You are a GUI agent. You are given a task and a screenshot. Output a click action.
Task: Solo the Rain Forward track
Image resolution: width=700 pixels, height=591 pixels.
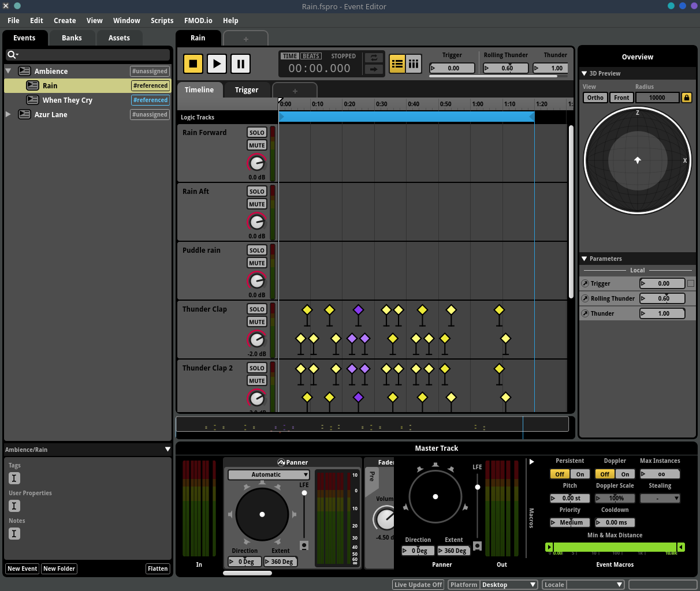(257, 132)
